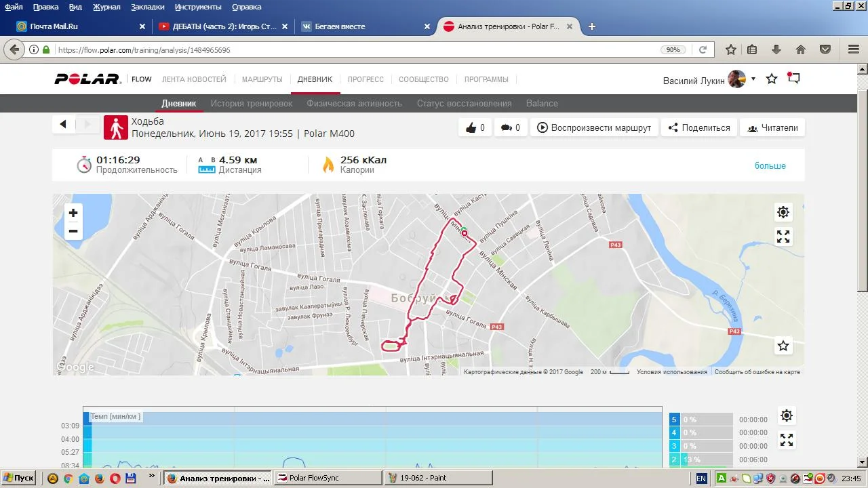This screenshot has width=868, height=488.
Task: Open ЛЕНТА НОВОСТЕЙ in Polar navigation
Action: 194,79
